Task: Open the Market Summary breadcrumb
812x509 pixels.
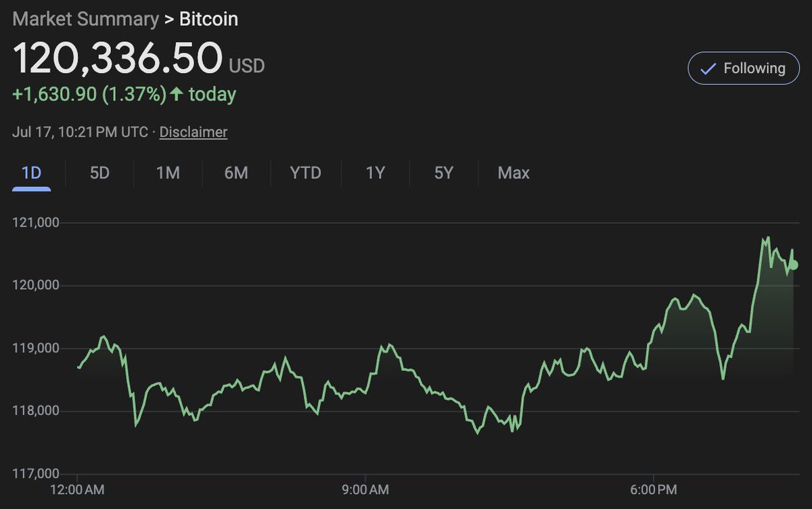Action: pyautogui.click(x=85, y=19)
